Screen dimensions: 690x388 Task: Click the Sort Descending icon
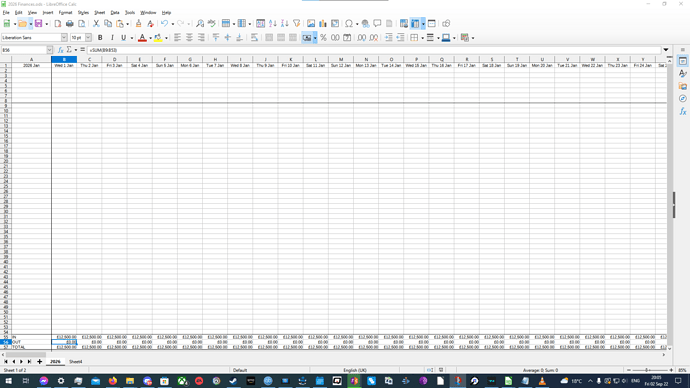[x=285, y=23]
